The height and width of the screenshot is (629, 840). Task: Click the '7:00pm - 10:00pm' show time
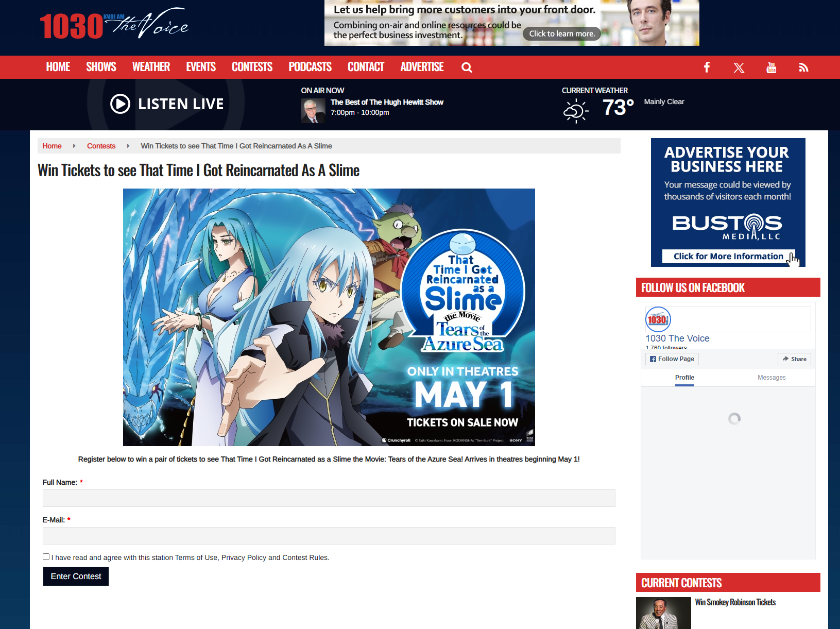coord(360,112)
